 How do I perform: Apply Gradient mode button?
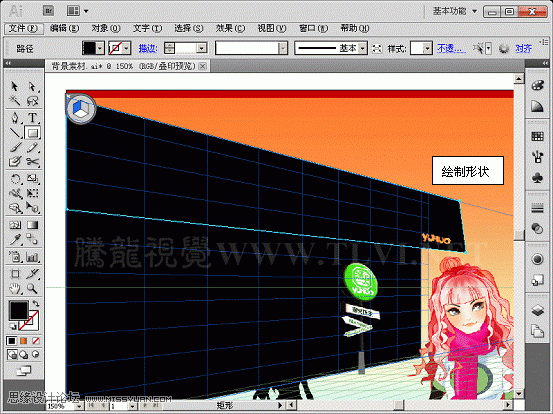[24, 341]
